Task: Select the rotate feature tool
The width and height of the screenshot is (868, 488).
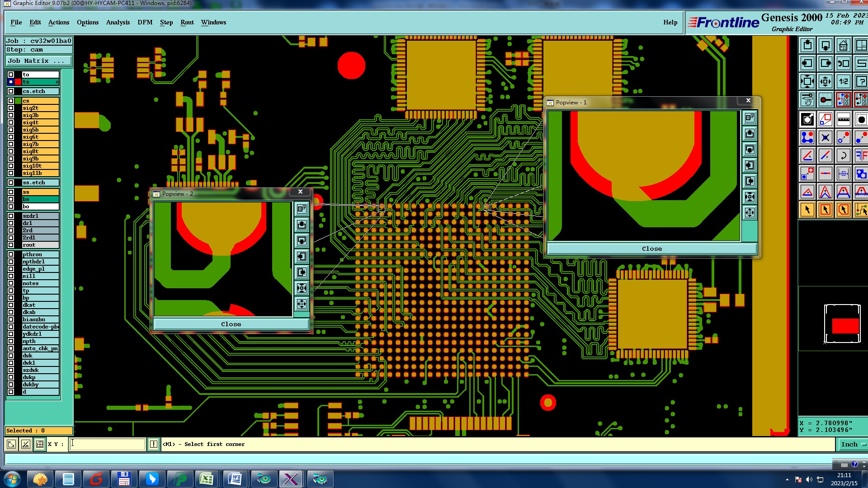Action: click(843, 156)
